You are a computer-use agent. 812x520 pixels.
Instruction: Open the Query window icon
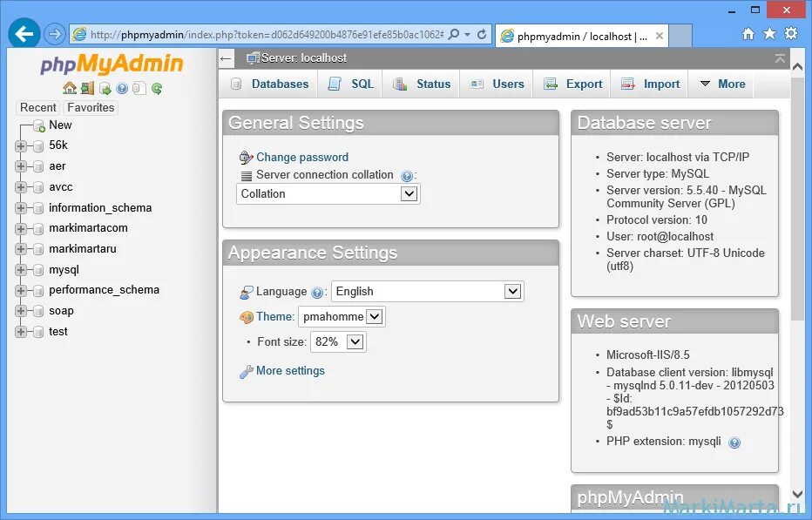[105, 89]
